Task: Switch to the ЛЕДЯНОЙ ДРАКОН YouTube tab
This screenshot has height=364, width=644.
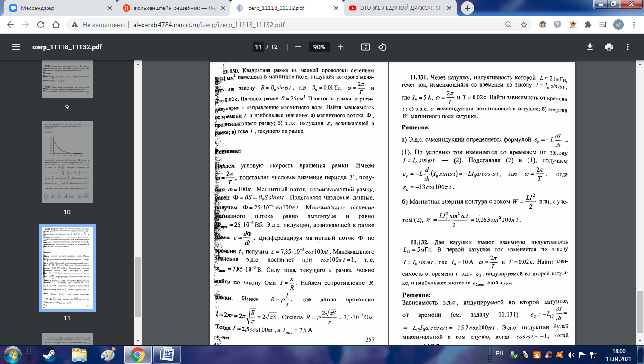Action: pos(400,8)
